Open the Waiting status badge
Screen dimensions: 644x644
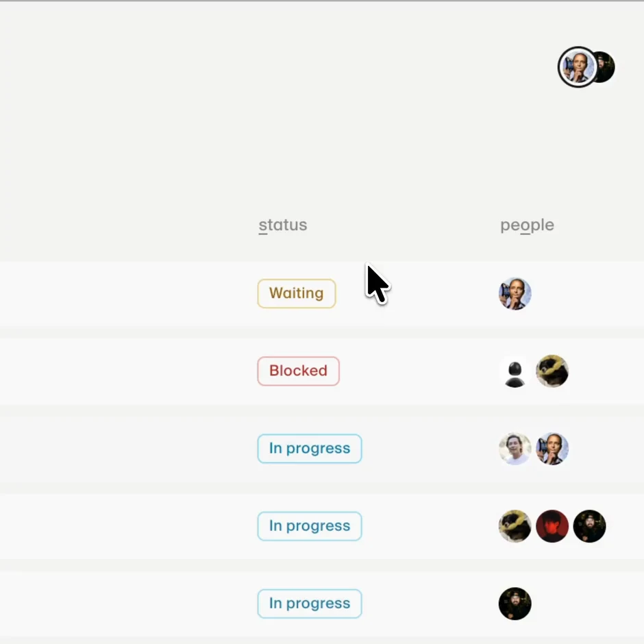(297, 293)
